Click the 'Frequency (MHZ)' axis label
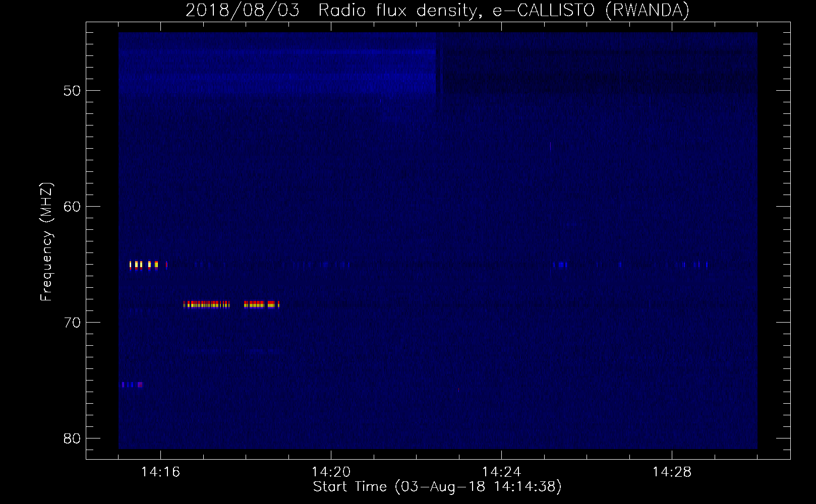The image size is (816, 504). click(x=46, y=242)
